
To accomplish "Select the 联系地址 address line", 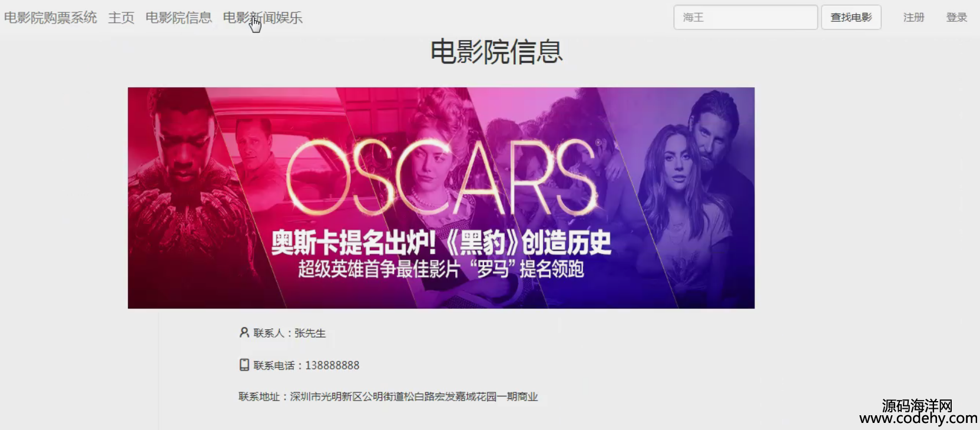I will point(388,397).
